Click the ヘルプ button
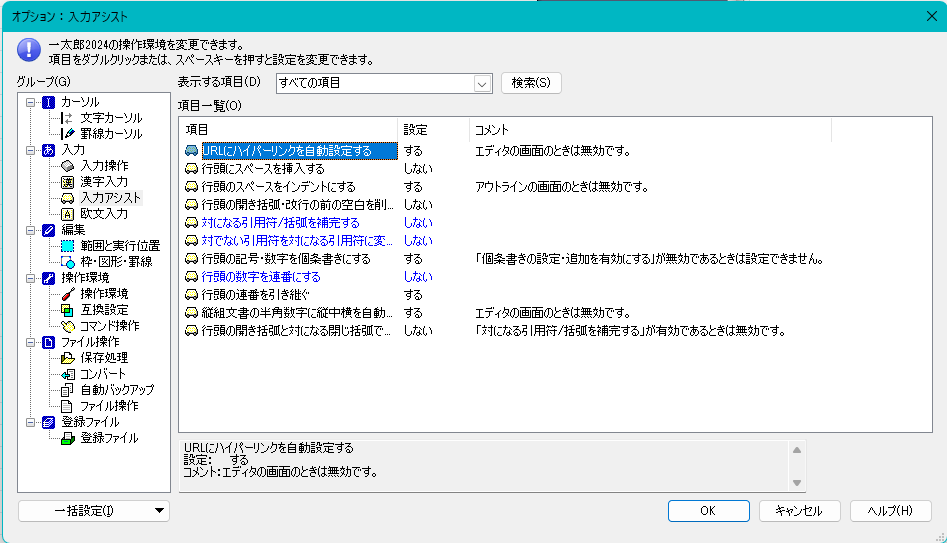 tap(890, 510)
